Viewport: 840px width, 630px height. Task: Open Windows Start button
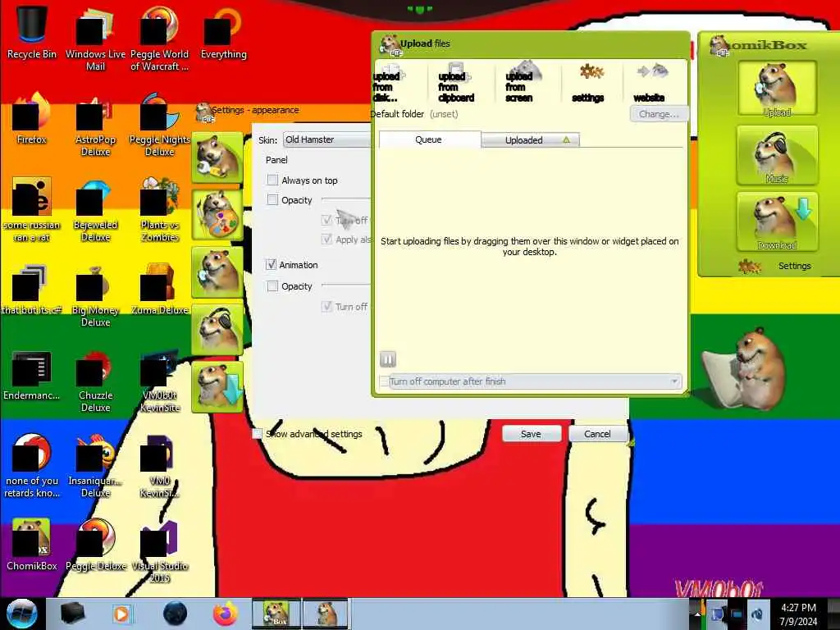click(x=22, y=614)
